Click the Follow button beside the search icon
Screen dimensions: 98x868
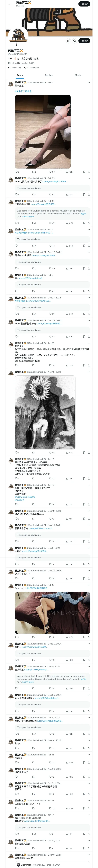(x=84, y=41)
